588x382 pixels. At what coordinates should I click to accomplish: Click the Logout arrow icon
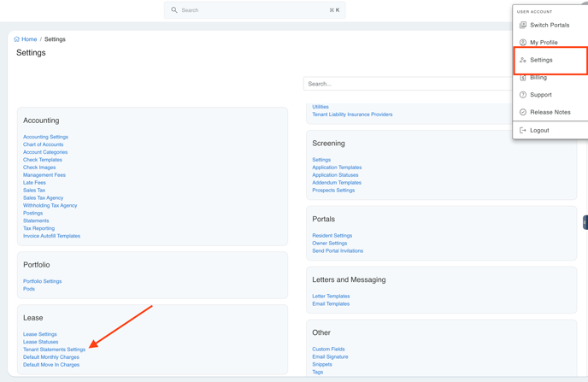(x=523, y=131)
